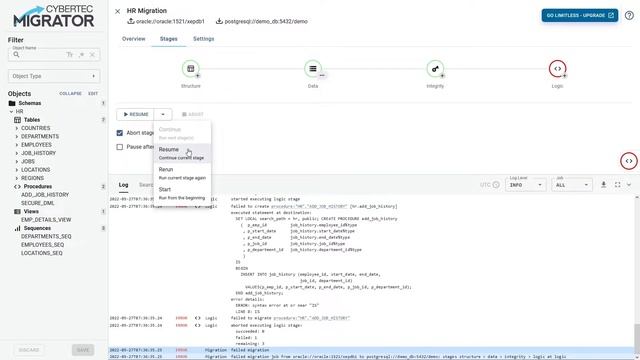
Task: Open the Integrity stage icon
Action: (x=435, y=69)
